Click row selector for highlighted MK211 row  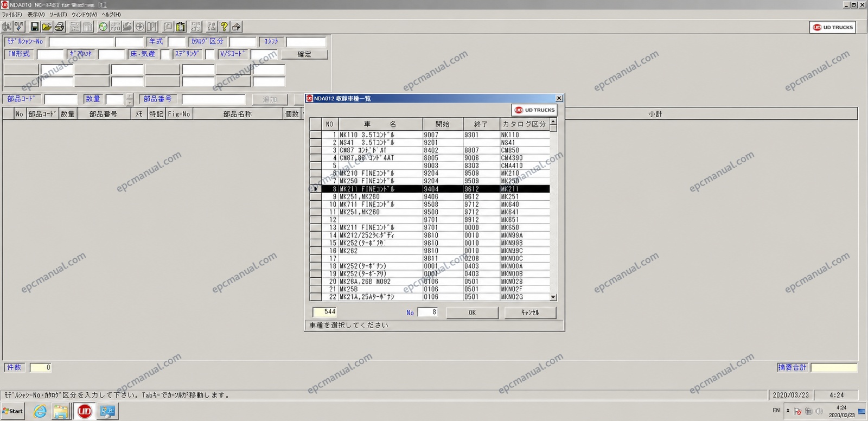coord(315,189)
